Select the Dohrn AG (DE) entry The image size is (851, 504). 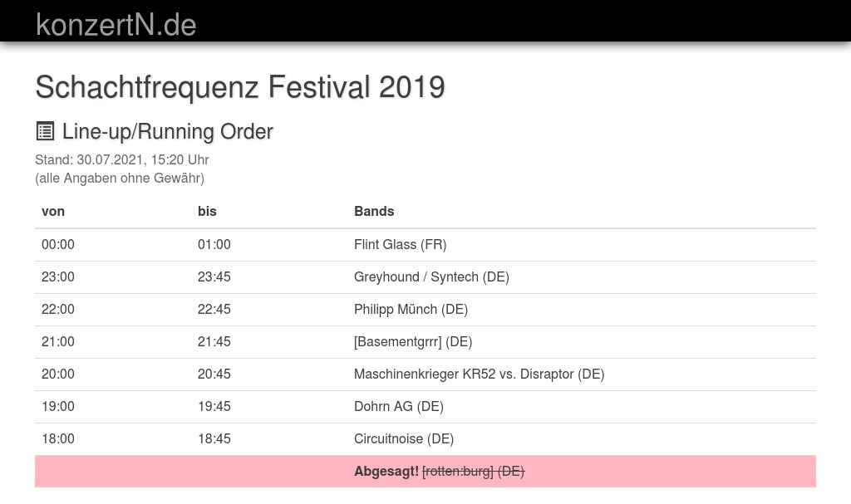point(398,406)
